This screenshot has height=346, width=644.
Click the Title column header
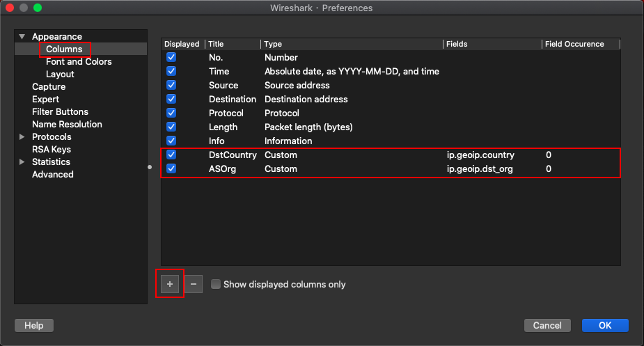tap(233, 44)
